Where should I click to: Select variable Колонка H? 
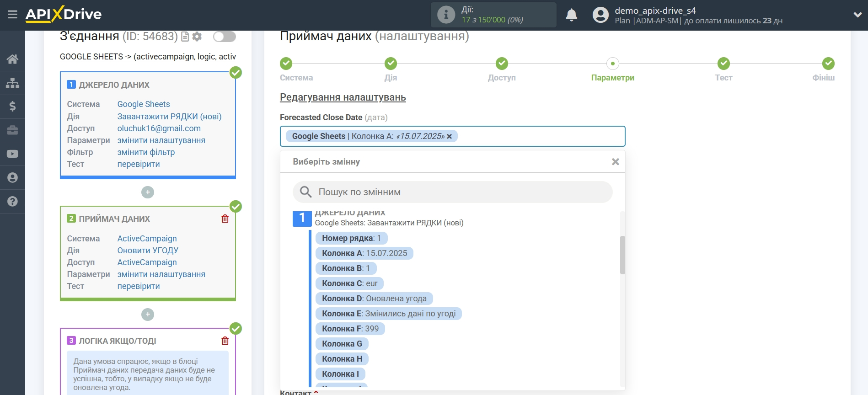342,359
